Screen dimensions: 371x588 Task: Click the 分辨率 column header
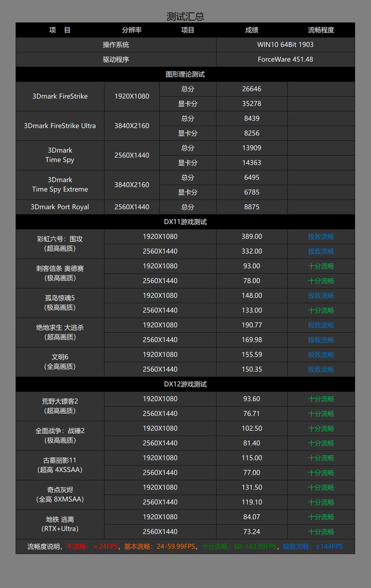click(x=132, y=30)
